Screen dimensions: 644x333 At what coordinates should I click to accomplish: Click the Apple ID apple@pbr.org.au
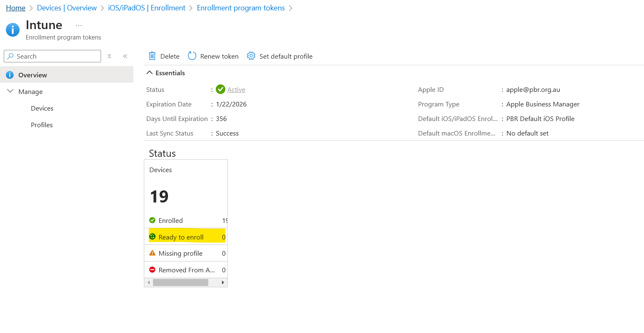tap(533, 89)
